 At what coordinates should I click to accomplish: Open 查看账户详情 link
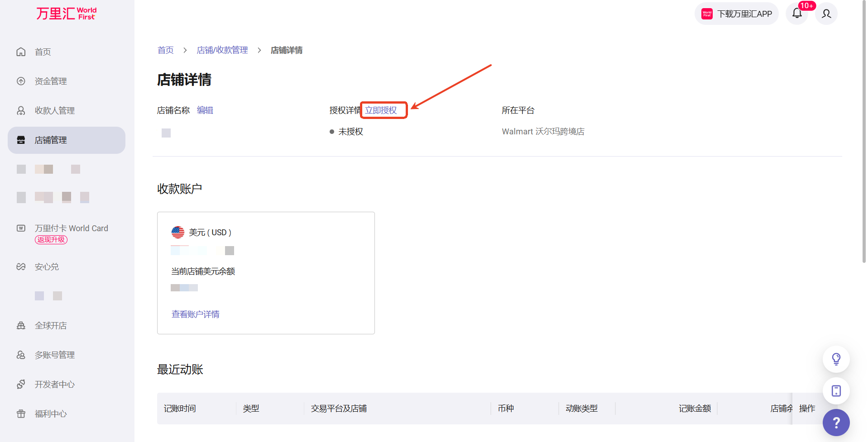coord(195,314)
